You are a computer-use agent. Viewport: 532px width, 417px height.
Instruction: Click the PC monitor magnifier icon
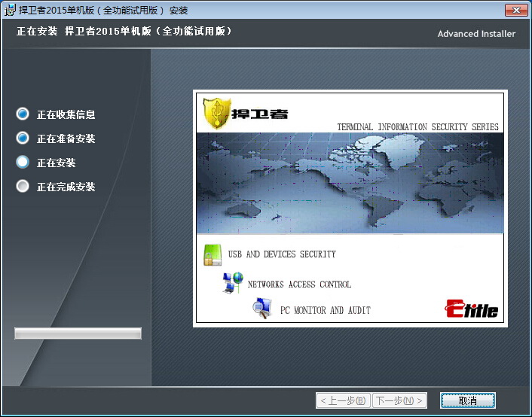pyautogui.click(x=262, y=308)
